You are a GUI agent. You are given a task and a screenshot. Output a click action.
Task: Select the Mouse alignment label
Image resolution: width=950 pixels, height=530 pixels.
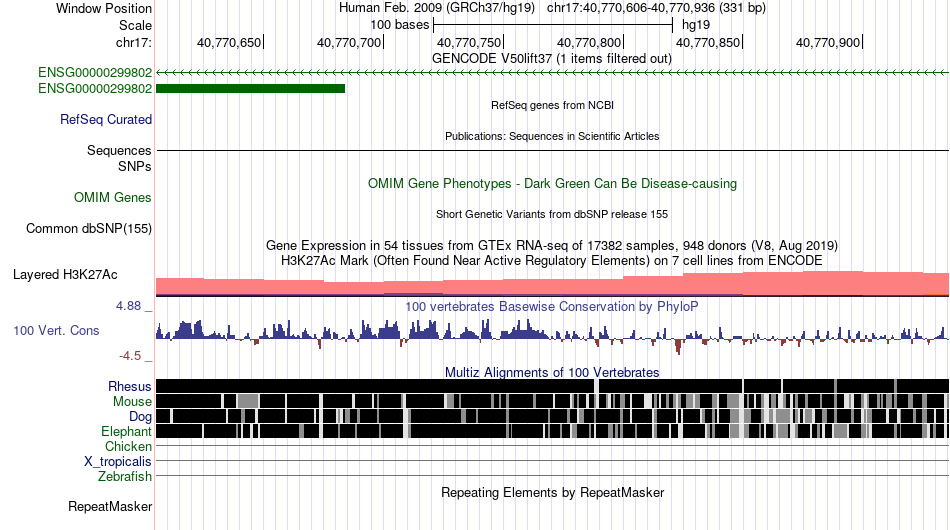(x=132, y=402)
